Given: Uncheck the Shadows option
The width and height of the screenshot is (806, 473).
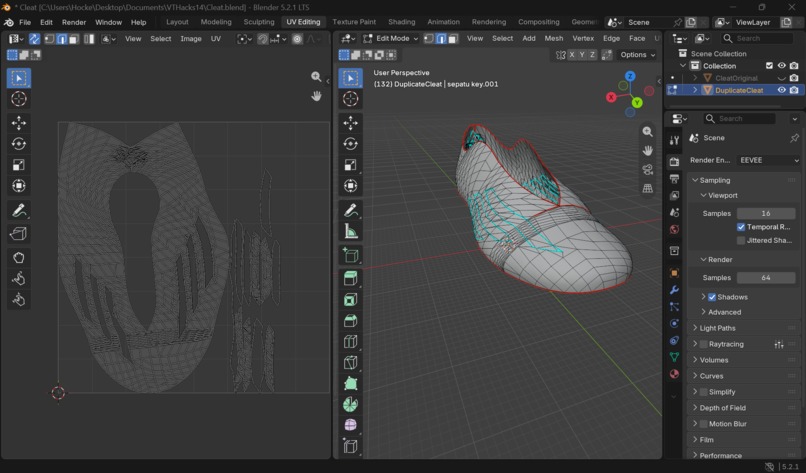Looking at the screenshot, I should 712,297.
